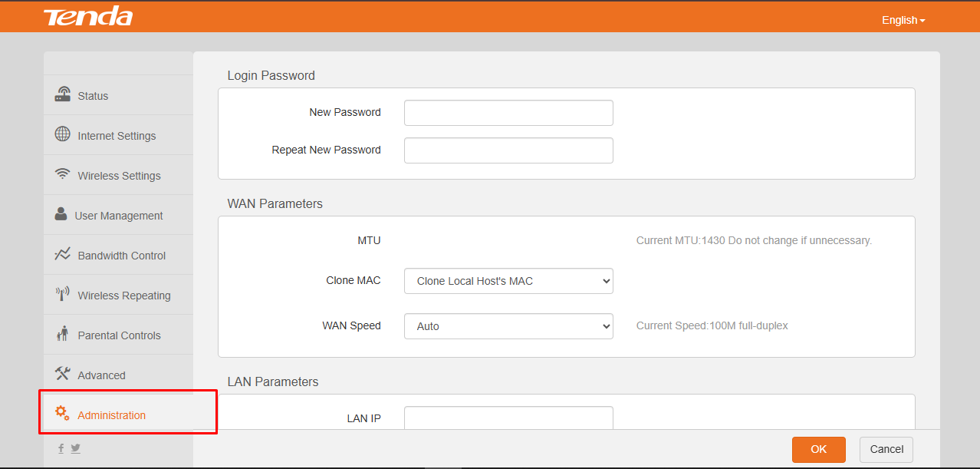This screenshot has width=980, height=469.
Task: Expand the Clone MAC dropdown
Action: pos(508,281)
